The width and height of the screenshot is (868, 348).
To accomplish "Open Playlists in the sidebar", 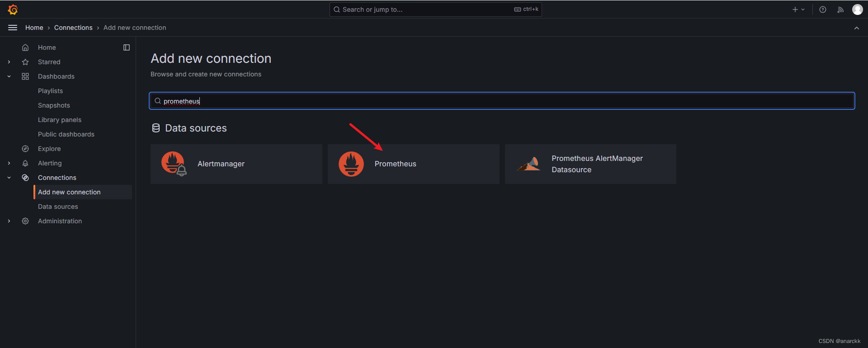I will click(x=50, y=91).
